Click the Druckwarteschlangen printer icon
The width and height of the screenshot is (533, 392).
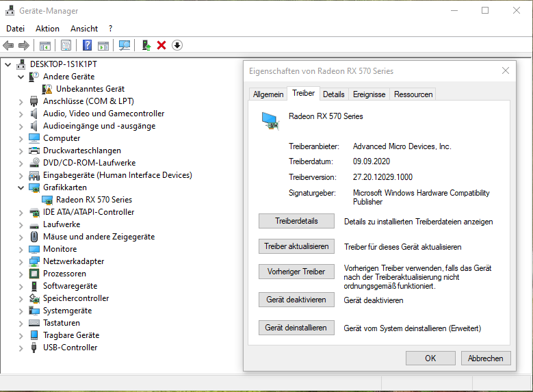click(x=34, y=151)
